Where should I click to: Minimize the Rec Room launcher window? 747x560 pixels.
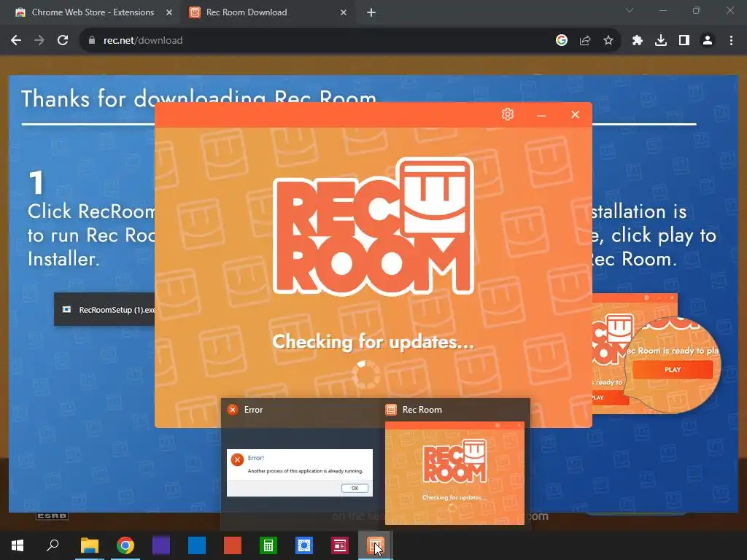[541, 114]
